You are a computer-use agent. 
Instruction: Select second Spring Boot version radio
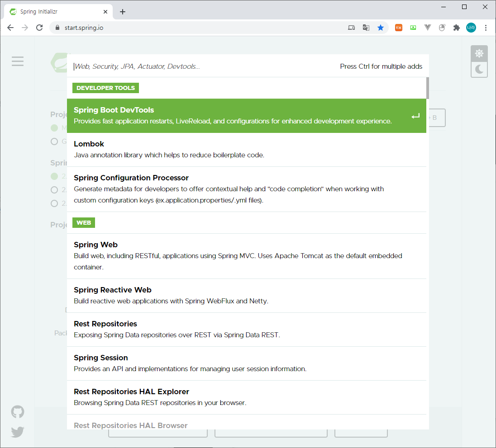(x=54, y=189)
